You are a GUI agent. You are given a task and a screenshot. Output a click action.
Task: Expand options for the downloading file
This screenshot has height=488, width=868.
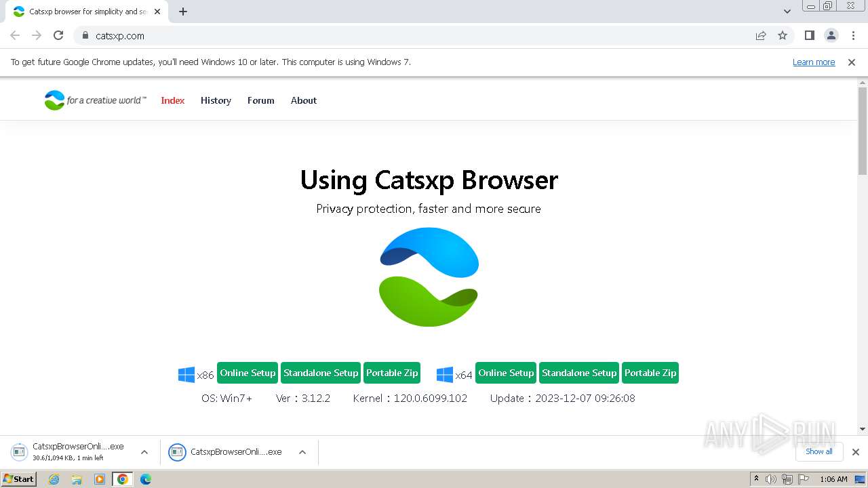click(x=144, y=452)
